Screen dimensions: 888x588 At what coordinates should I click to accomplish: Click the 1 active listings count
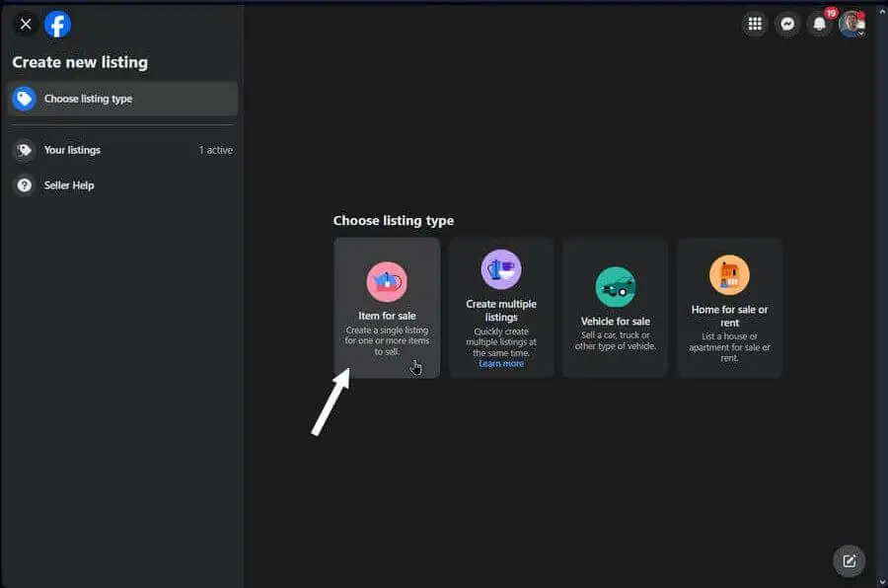(216, 150)
